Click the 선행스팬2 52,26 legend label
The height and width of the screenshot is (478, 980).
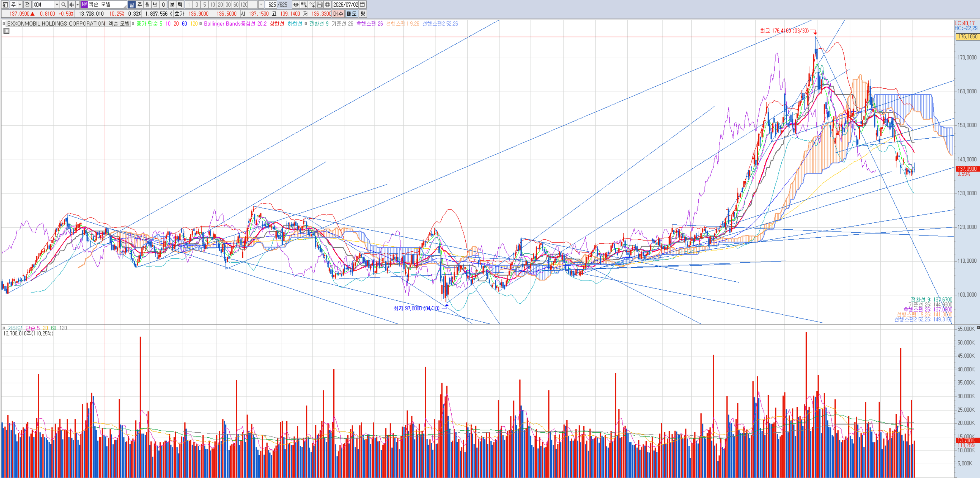(440, 24)
